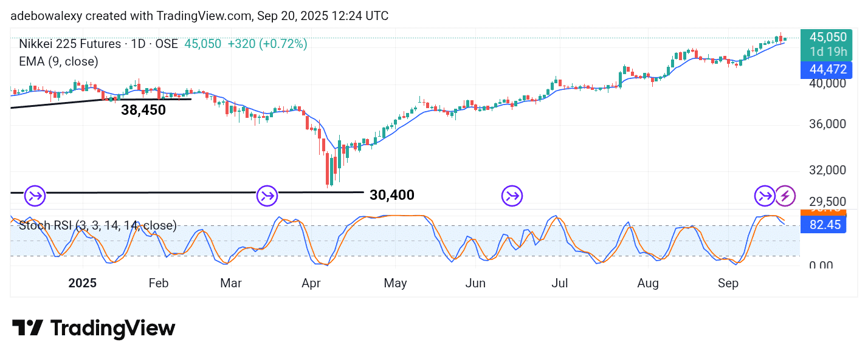
Task: Click the purple arrow icon beside lightning icon
Action: pyautogui.click(x=764, y=196)
